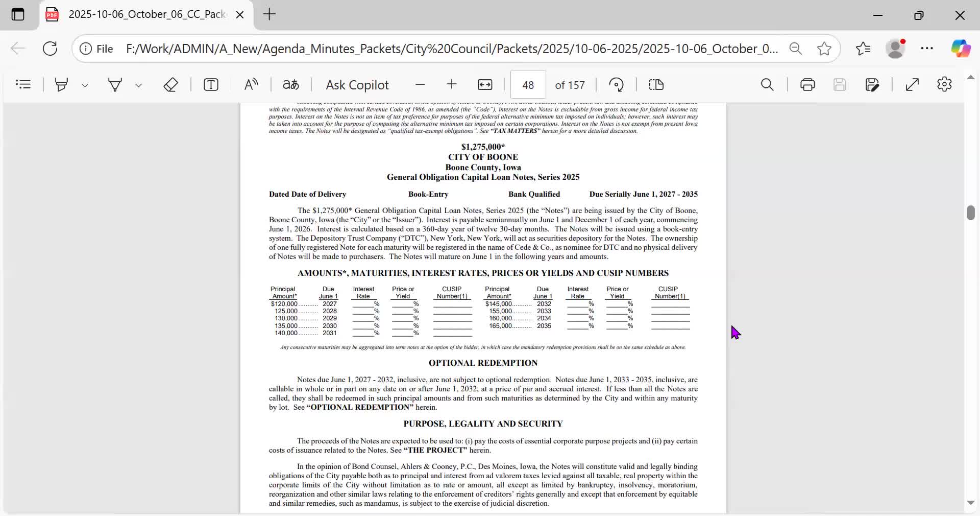Select the 2025-10-06 PDF packet tab
The image size is (980, 516).
[x=146, y=14]
